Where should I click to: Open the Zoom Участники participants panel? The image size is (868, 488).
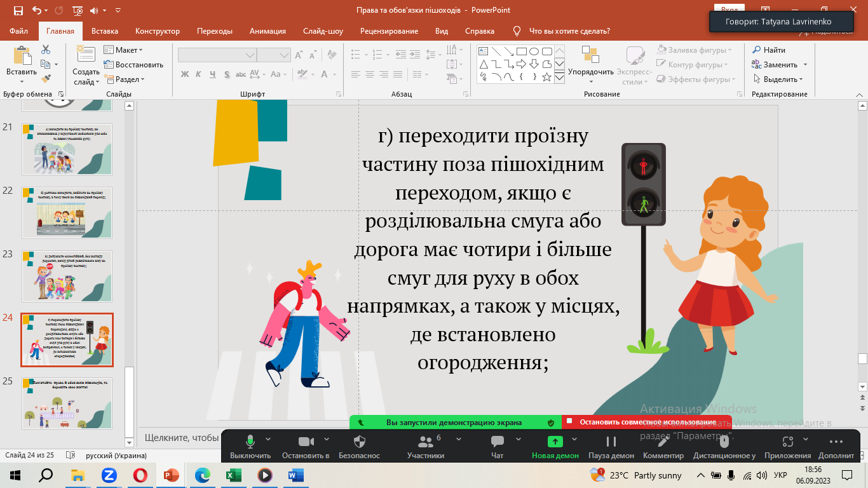coord(426,447)
